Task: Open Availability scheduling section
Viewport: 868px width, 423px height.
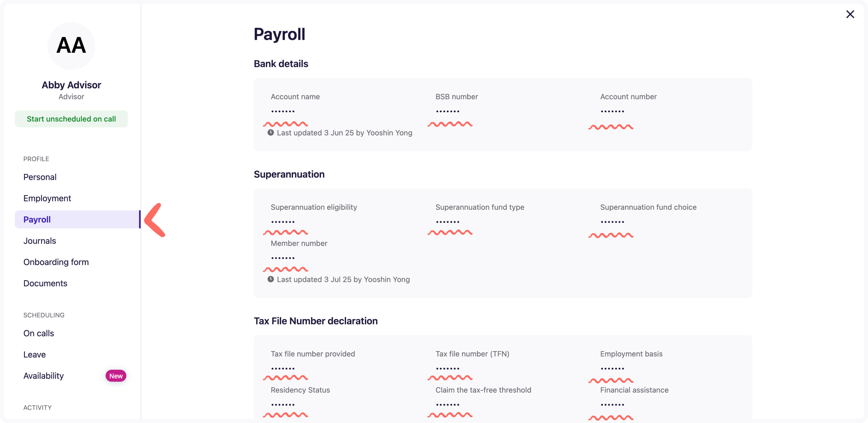Action: 43,376
